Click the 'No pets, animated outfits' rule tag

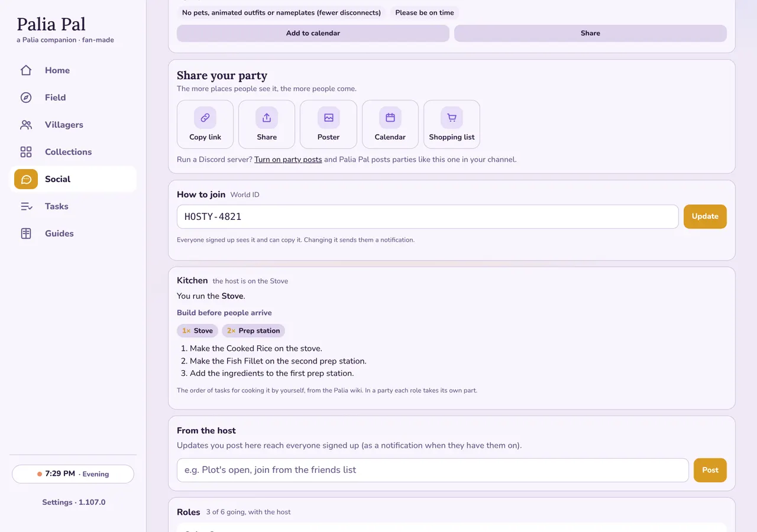282,12
